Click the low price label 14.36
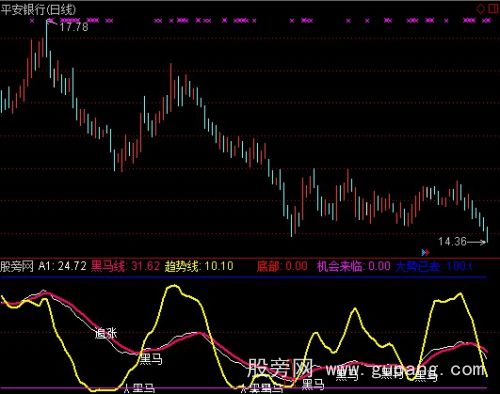The image size is (500, 394). 452,241
